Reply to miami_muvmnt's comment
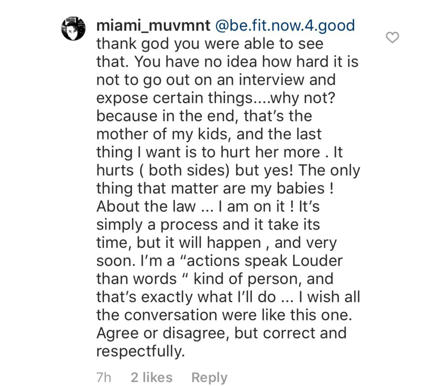 [209, 378]
